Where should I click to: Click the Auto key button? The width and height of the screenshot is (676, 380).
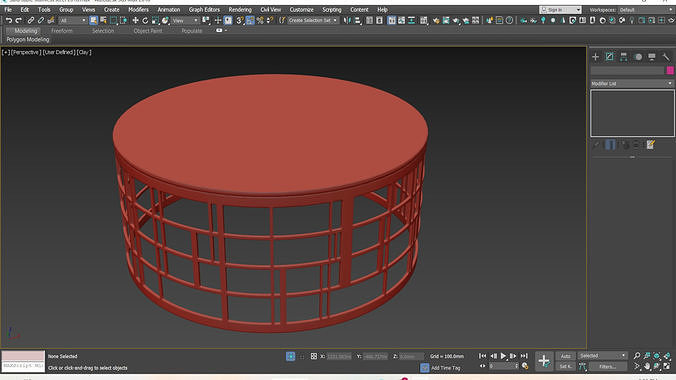click(x=566, y=356)
